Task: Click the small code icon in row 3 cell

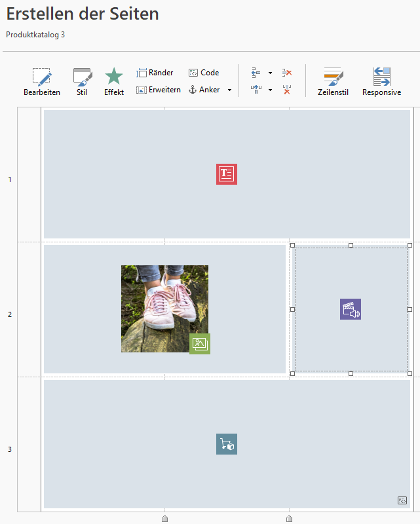Action: (402, 500)
